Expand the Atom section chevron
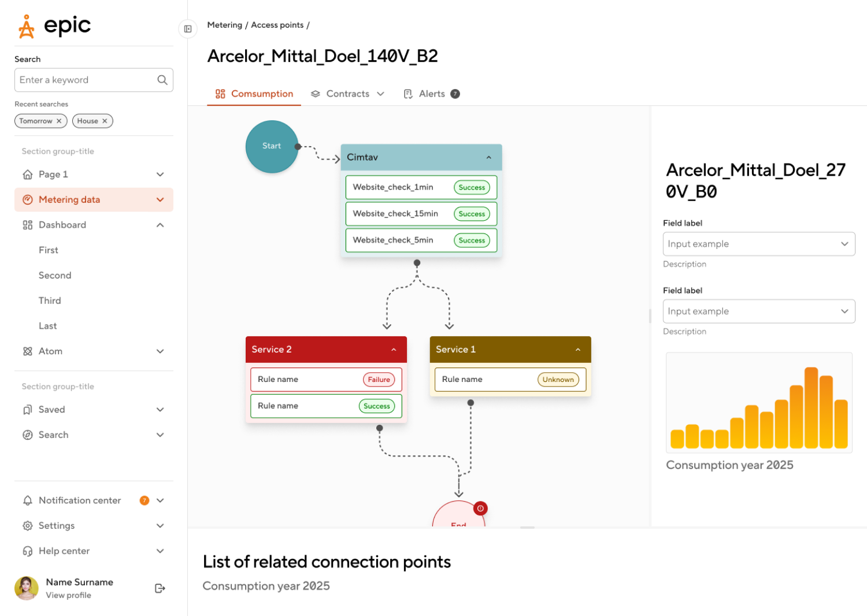Image resolution: width=867 pixels, height=616 pixels. [x=160, y=351]
